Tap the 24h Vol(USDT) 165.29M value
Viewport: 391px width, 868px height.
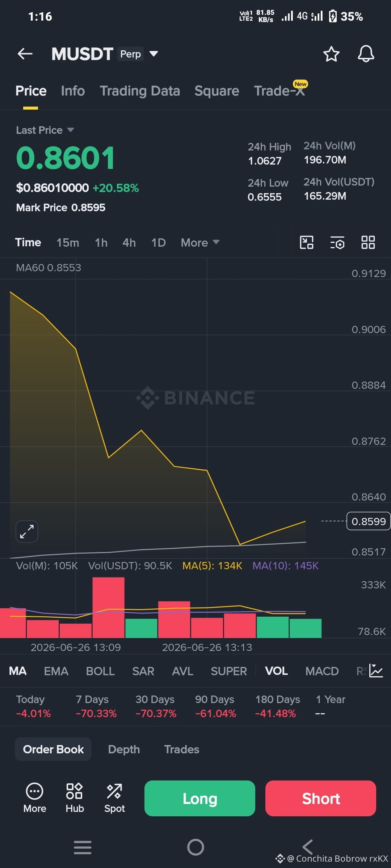[325, 196]
